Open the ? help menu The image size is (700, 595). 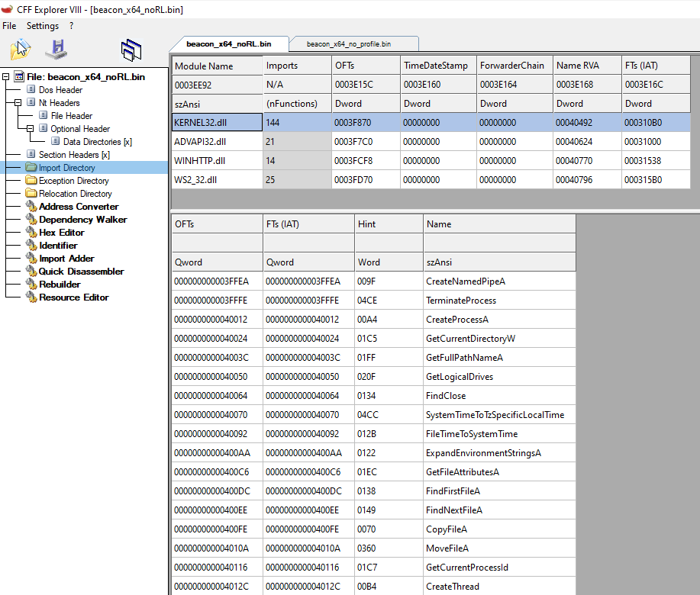pyautogui.click(x=72, y=26)
